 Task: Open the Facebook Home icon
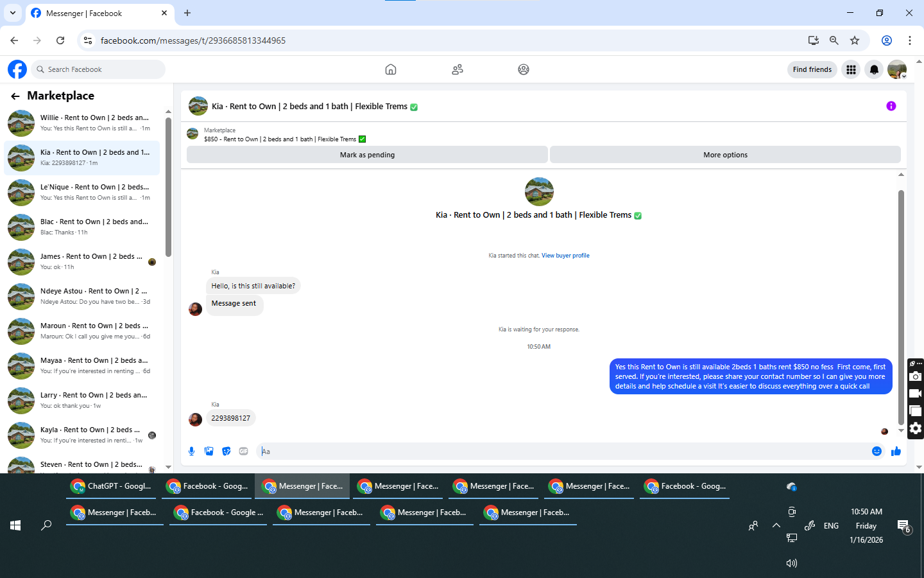391,69
